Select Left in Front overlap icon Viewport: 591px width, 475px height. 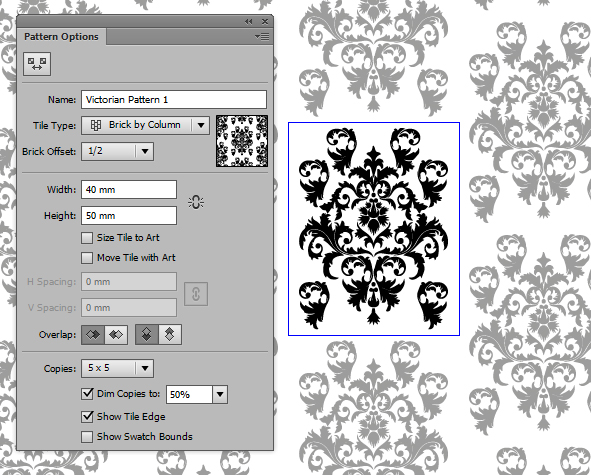coord(93,334)
